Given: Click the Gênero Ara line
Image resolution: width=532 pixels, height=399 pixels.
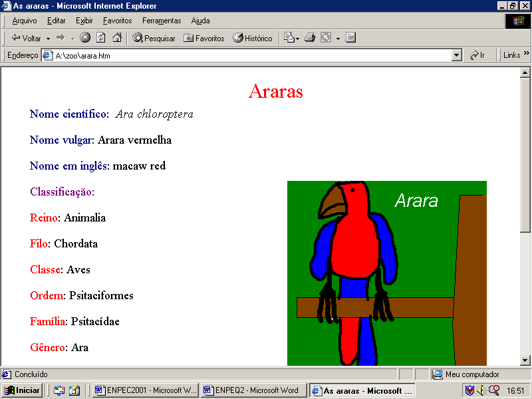Looking at the screenshot, I should coord(59,347).
